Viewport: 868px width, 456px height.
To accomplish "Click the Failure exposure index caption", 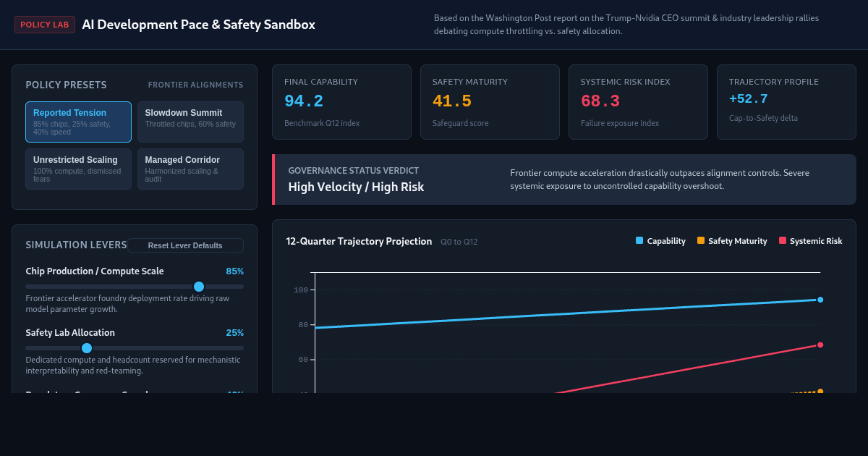I will 620,123.
